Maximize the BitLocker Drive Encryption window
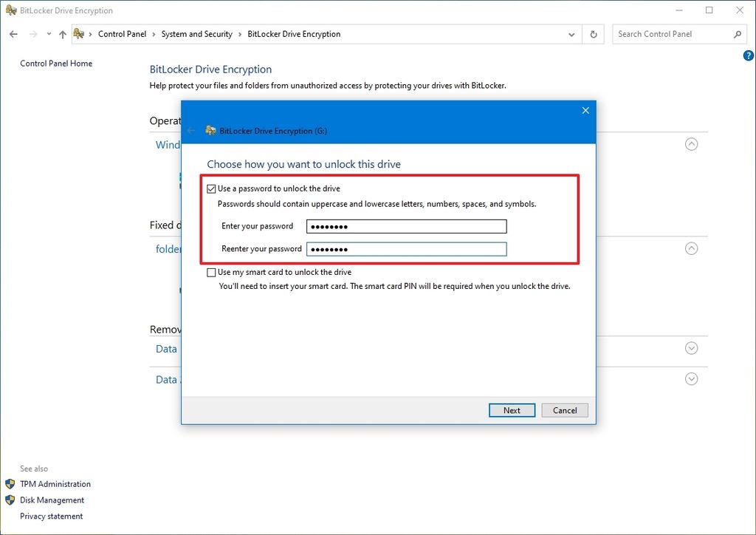Viewport: 756px width, 535px height. pyautogui.click(x=709, y=10)
